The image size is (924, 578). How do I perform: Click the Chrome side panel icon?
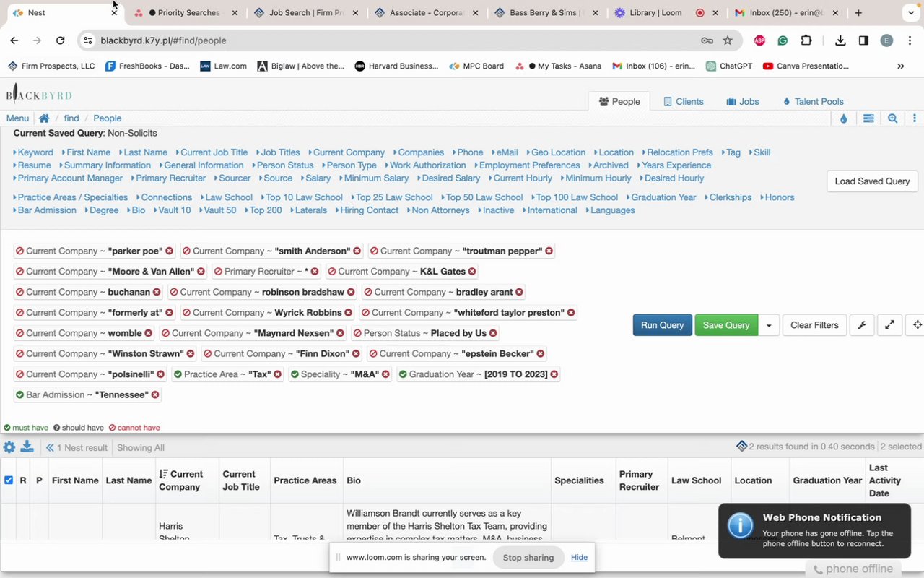coord(863,40)
